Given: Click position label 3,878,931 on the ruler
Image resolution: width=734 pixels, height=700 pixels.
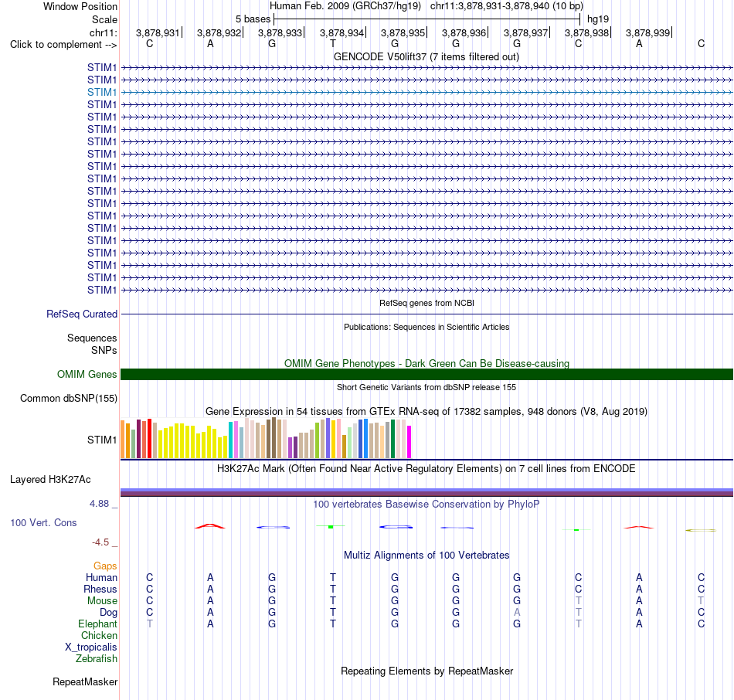Looking at the screenshot, I should coord(158,32).
